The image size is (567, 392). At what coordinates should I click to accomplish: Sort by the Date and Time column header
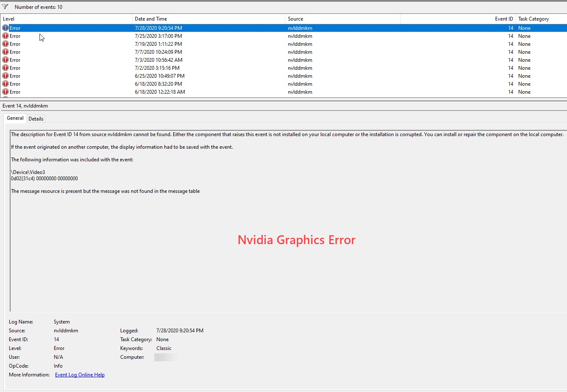pos(208,19)
